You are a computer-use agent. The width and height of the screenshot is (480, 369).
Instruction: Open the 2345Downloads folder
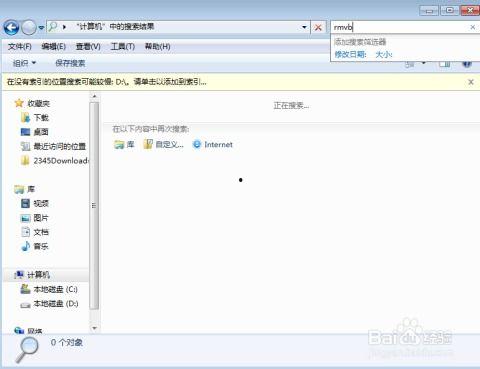click(x=55, y=161)
